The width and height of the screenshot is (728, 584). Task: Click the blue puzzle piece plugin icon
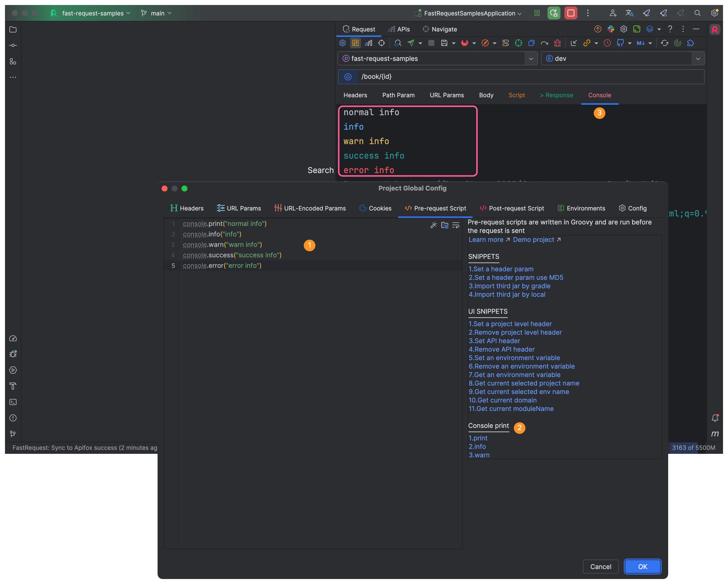tap(691, 43)
